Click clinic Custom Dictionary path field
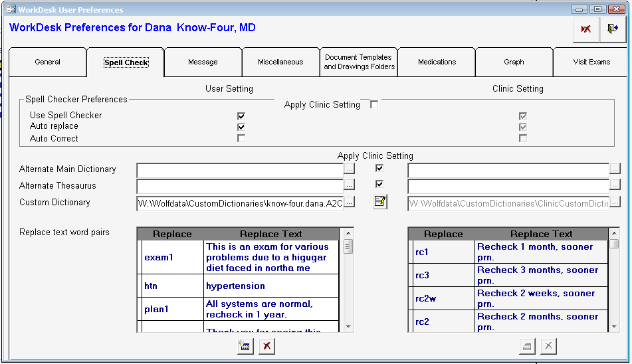The image size is (632, 364). click(508, 203)
